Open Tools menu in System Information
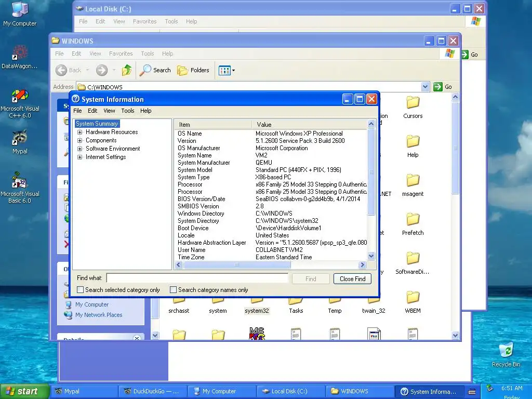 point(128,111)
